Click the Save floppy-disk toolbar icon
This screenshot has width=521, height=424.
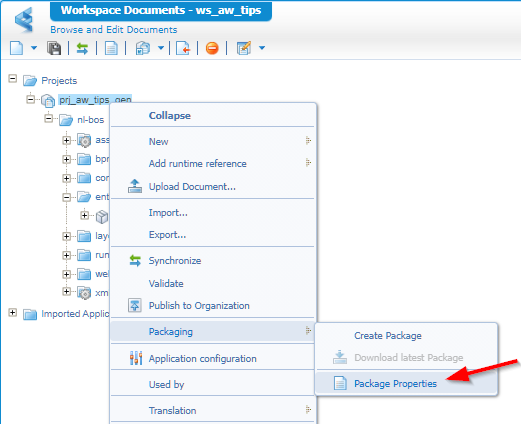54,48
